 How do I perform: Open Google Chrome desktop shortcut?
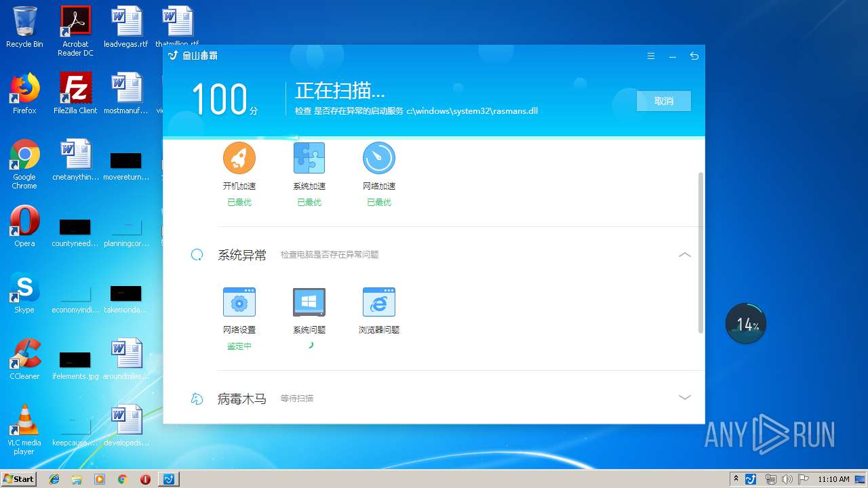tap(24, 164)
